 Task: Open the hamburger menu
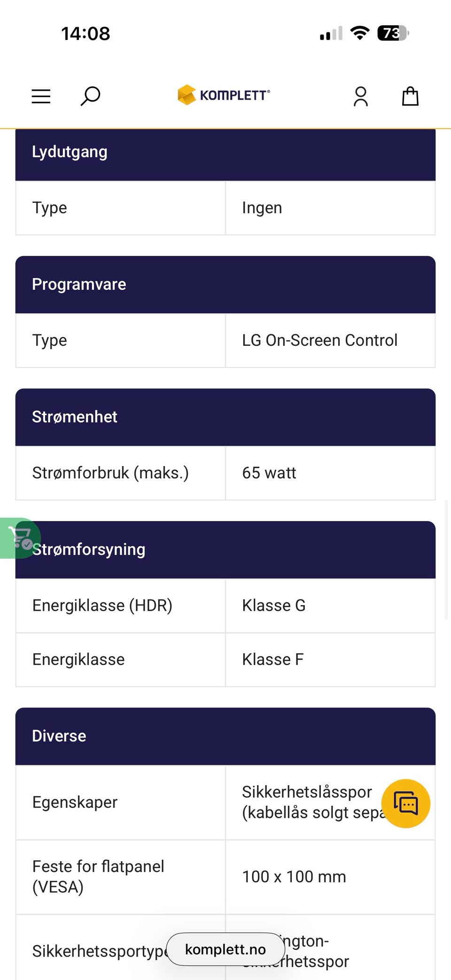[41, 96]
